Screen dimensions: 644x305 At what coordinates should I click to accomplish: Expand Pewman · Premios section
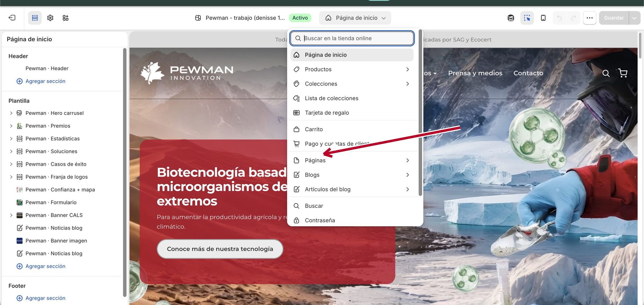coord(11,126)
